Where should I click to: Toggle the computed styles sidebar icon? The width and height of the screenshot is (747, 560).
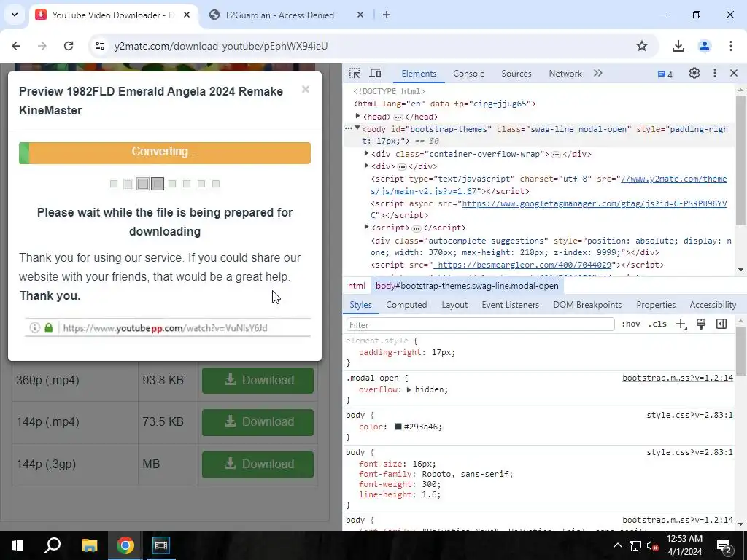721,324
